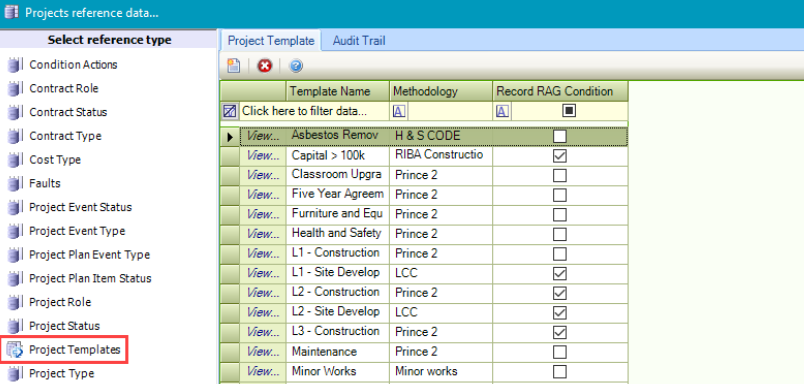Click the Contract Role database icon
This screenshot has height=384, width=804.
(15, 89)
